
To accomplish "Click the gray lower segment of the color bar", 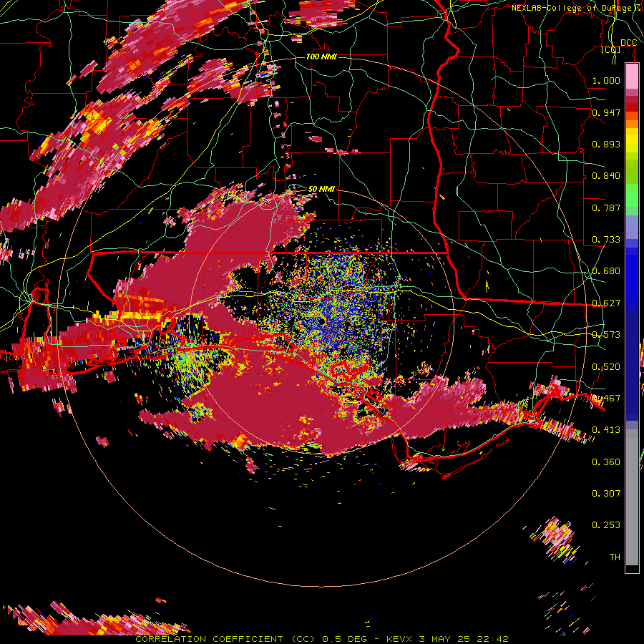I will click(632, 497).
